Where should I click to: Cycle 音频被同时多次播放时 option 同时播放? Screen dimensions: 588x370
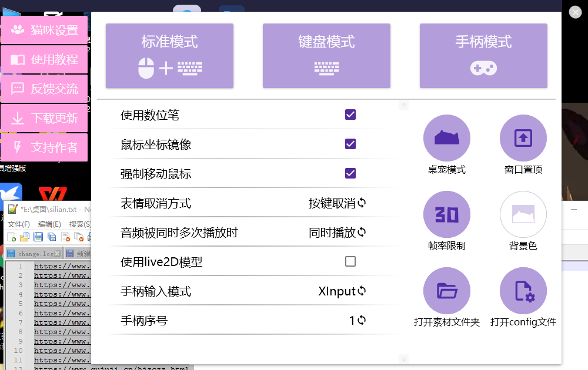337,233
